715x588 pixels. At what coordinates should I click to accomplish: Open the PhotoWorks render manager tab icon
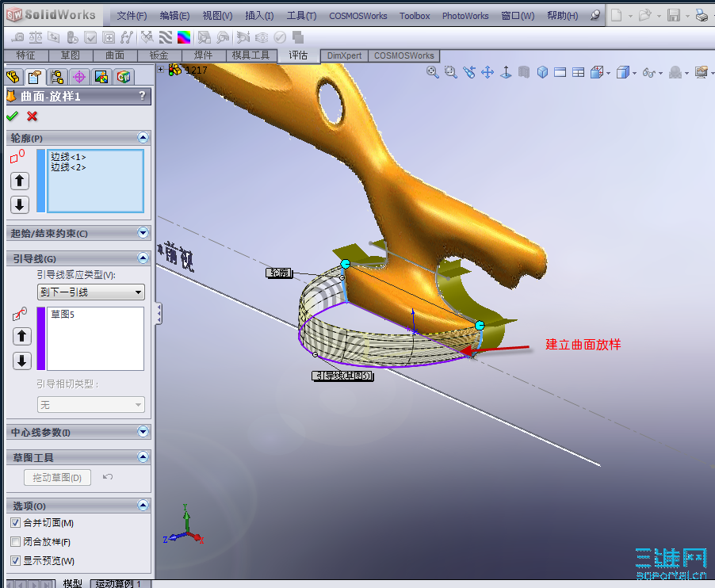click(x=101, y=77)
